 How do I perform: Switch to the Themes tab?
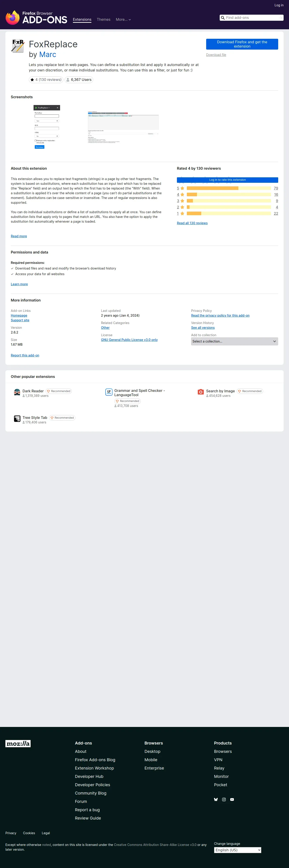(104, 20)
